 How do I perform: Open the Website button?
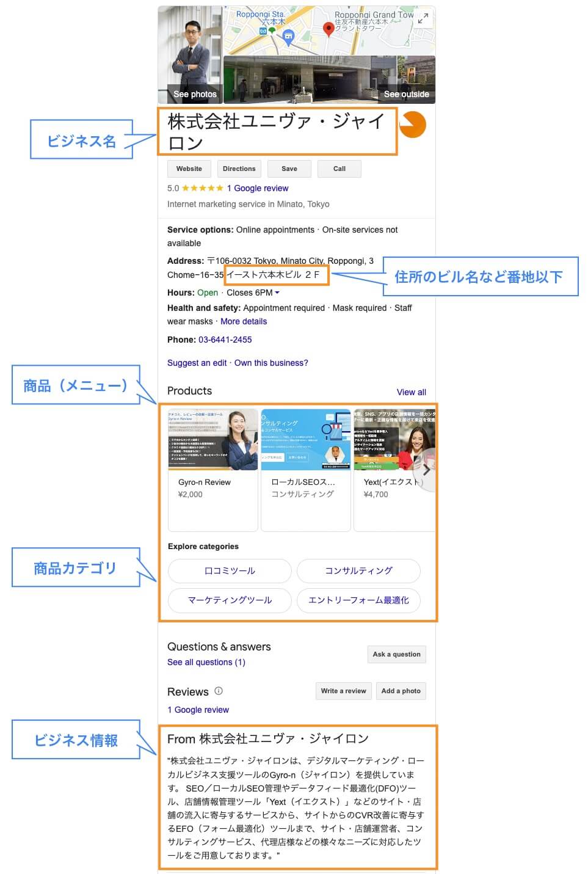tap(189, 169)
